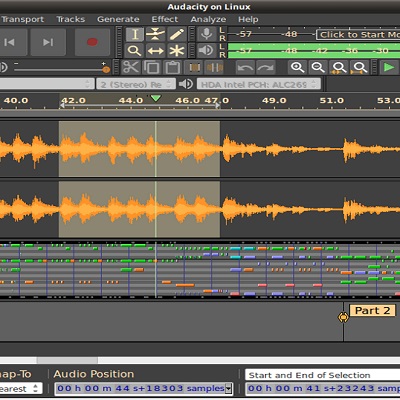Screen dimensions: 400x400
Task: Start recording with Record button
Action: point(92,42)
